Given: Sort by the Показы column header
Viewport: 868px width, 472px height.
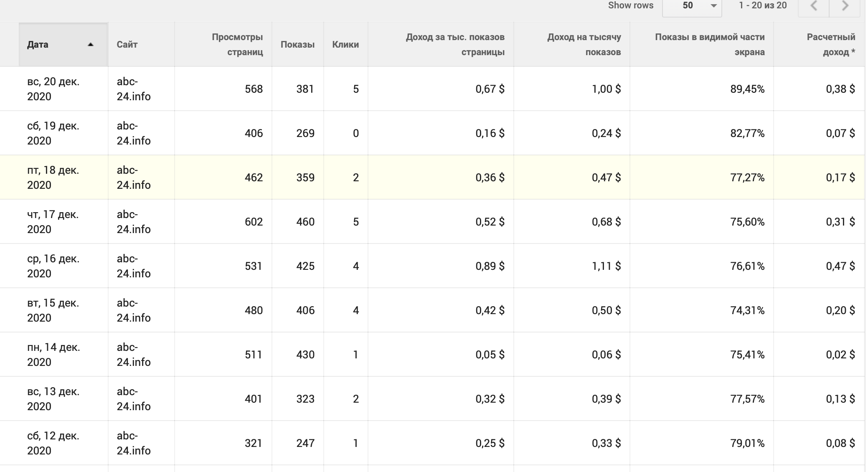Looking at the screenshot, I should click(297, 44).
